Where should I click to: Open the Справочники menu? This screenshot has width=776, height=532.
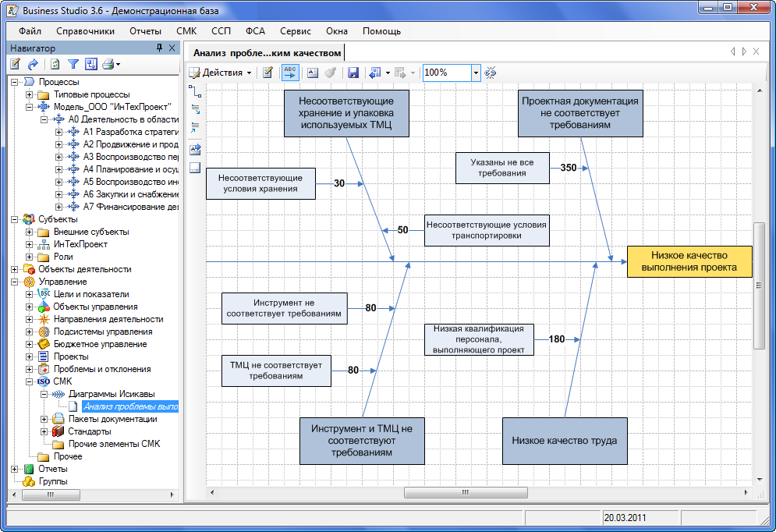pos(85,31)
